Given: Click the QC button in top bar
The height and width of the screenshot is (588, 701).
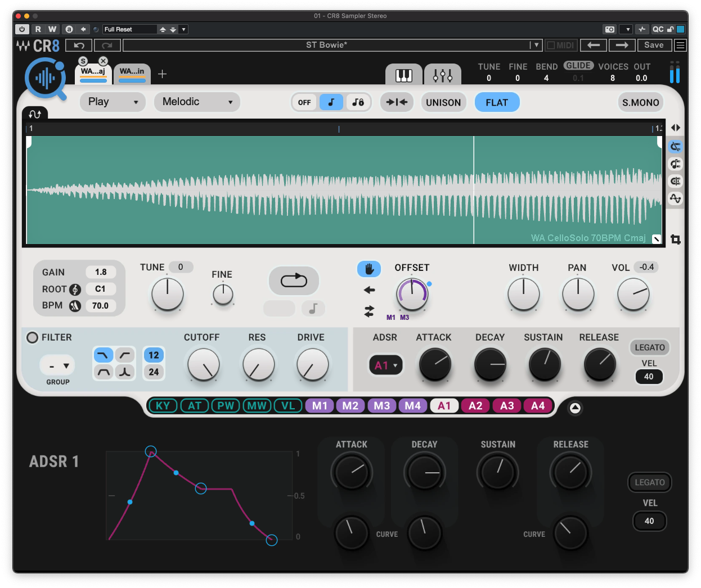Looking at the screenshot, I should click(658, 29).
